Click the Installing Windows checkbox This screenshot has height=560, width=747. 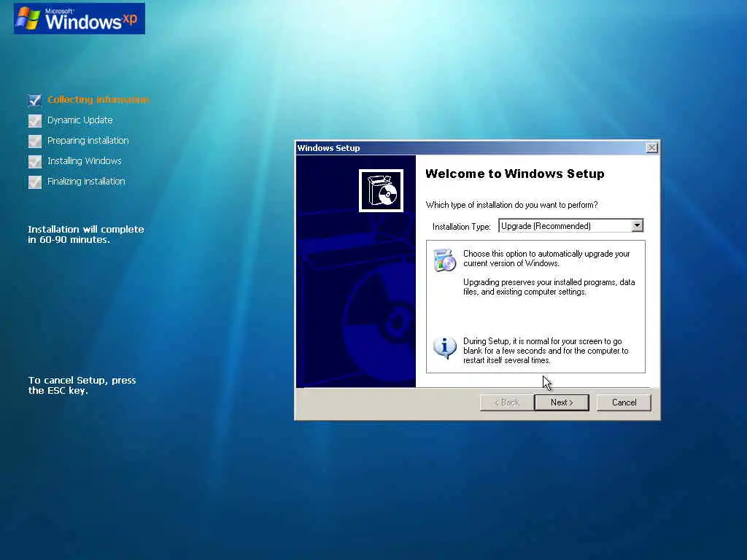(35, 161)
